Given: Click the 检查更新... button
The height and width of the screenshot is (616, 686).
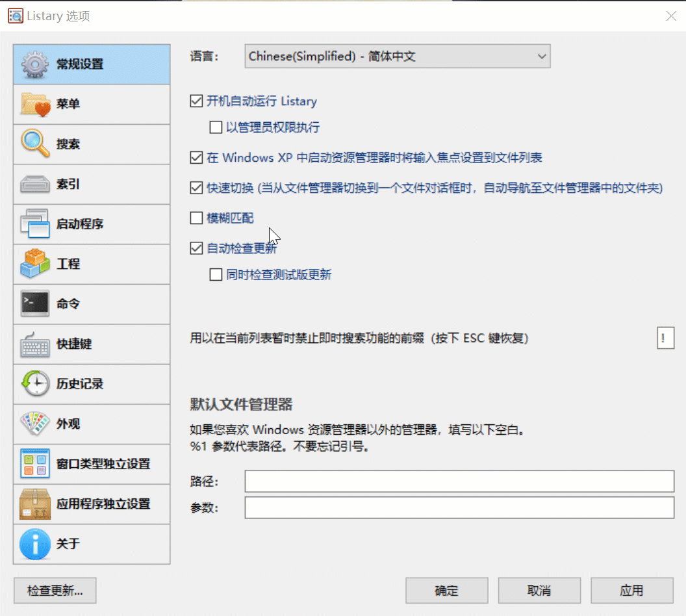Looking at the screenshot, I should [55, 591].
